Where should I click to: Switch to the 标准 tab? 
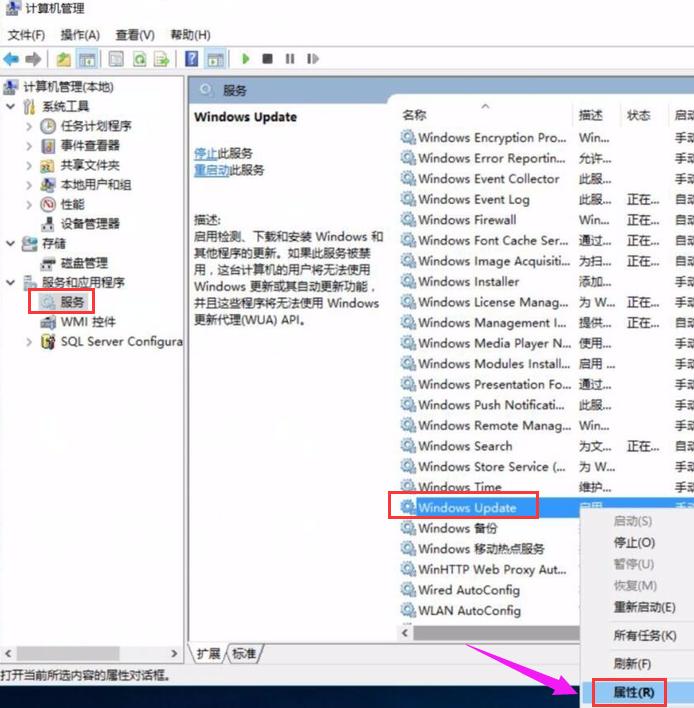point(243,653)
